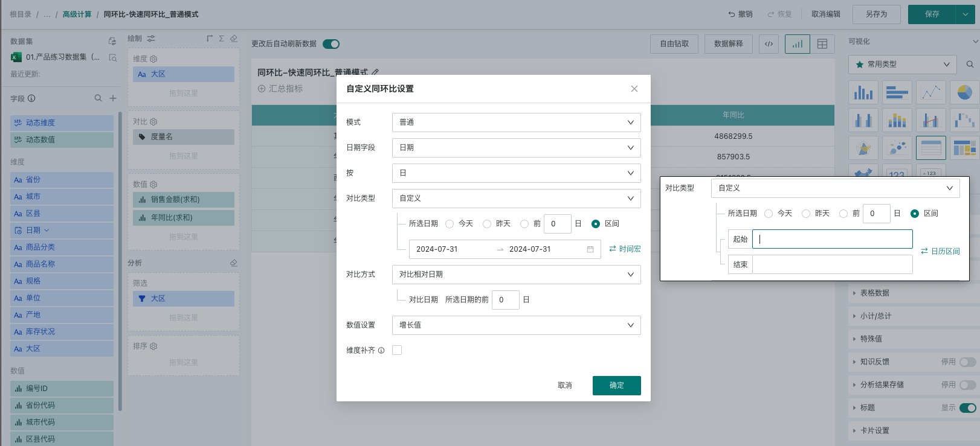Toggle the 知识反馈 停用 switch
Viewport: 980px width, 446px height.
coord(968,362)
